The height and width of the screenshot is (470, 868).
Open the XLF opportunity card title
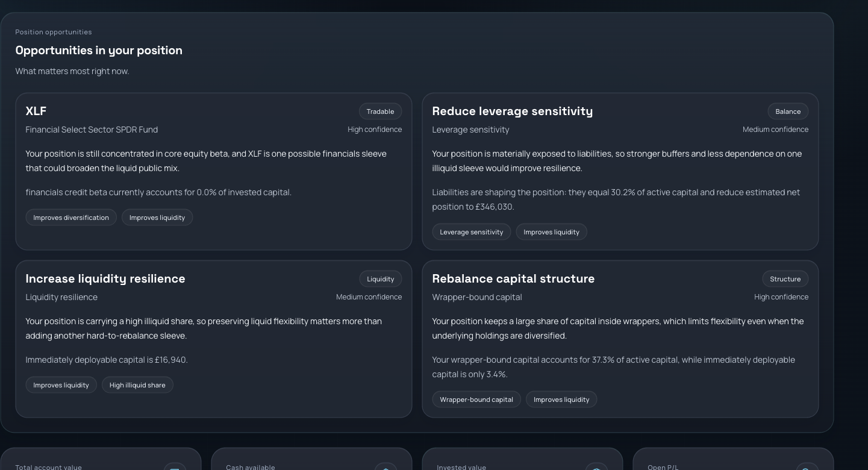coord(36,111)
